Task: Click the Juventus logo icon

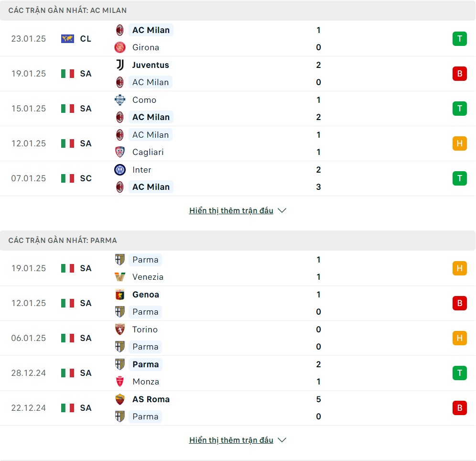Action: pyautogui.click(x=120, y=65)
